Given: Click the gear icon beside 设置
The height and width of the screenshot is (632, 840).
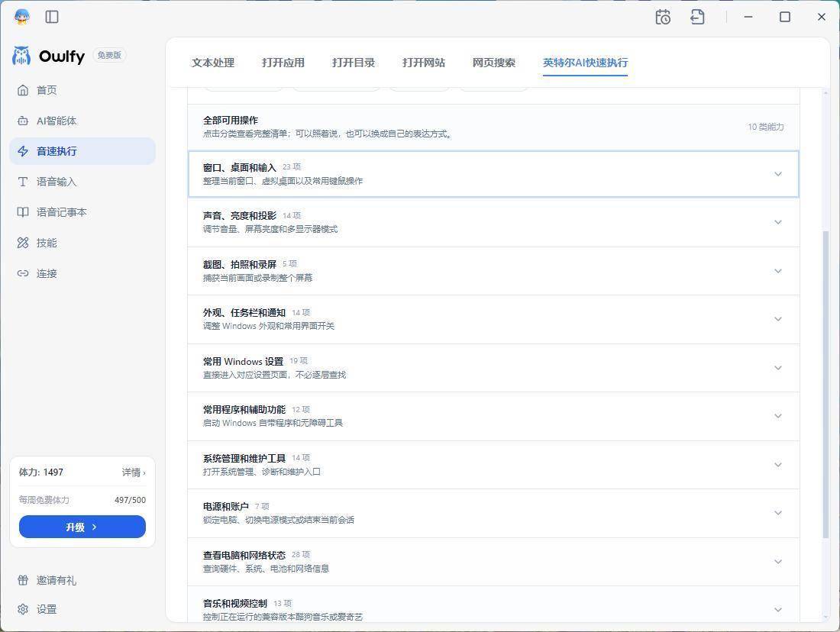Looking at the screenshot, I should 22,609.
